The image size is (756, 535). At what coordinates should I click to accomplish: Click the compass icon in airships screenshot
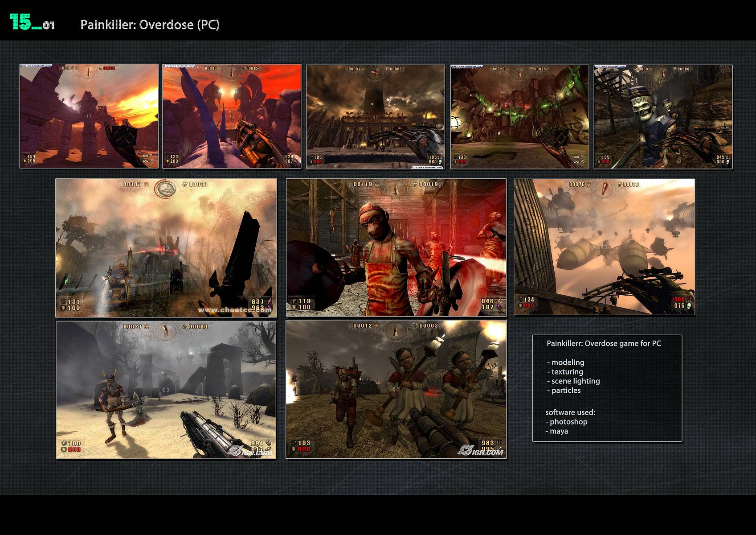pyautogui.click(x=604, y=188)
